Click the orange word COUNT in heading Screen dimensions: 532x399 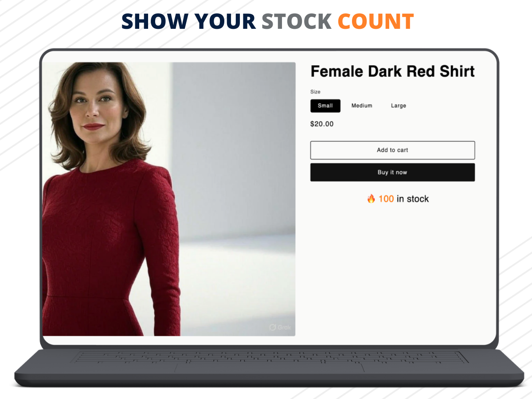tap(376, 21)
